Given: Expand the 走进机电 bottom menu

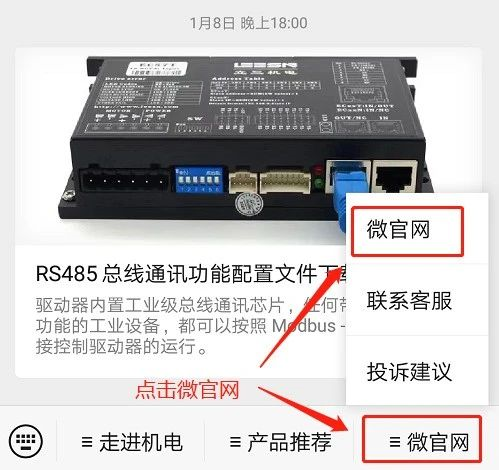Looking at the screenshot, I should click(x=132, y=442).
